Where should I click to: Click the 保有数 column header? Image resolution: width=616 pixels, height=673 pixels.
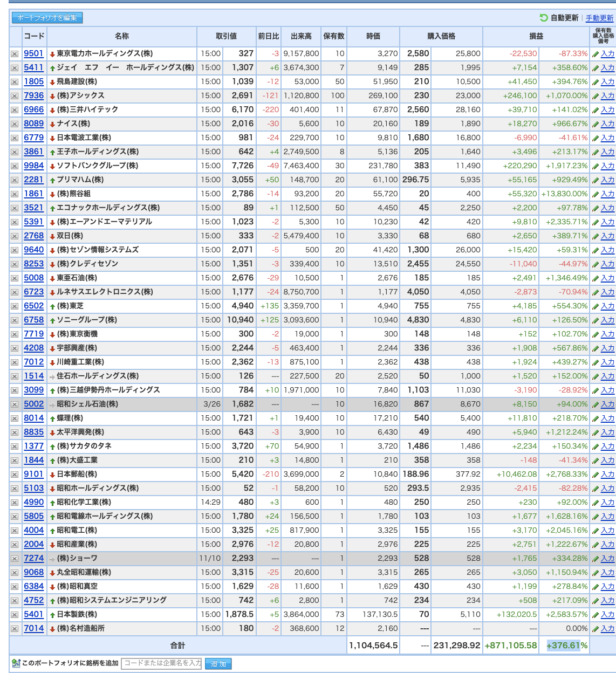[x=334, y=36]
